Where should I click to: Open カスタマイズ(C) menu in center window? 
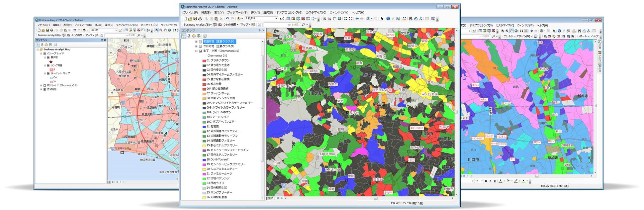tap(316, 12)
